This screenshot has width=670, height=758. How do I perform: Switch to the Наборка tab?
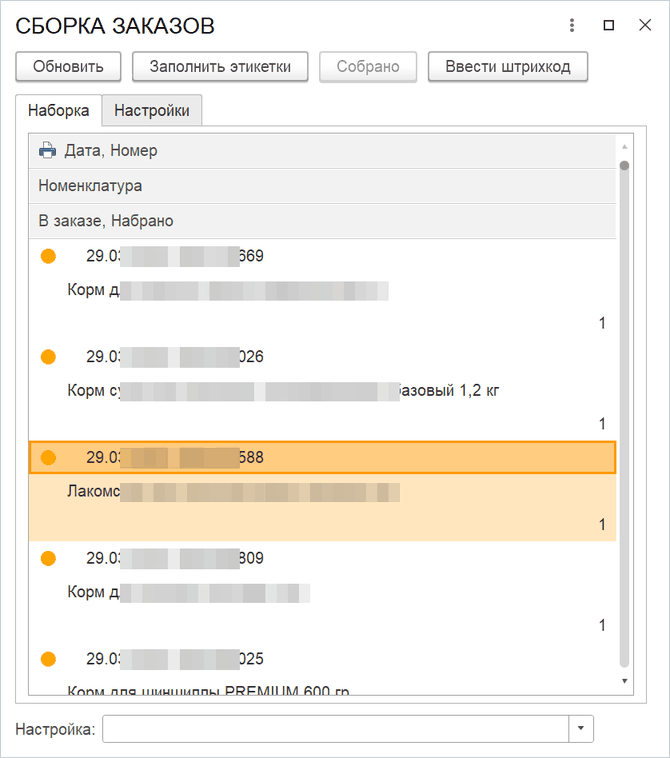pyautogui.click(x=58, y=110)
